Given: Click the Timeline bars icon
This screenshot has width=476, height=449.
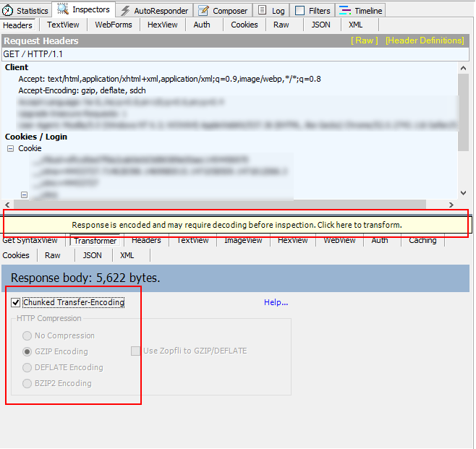Looking at the screenshot, I should 345,11.
